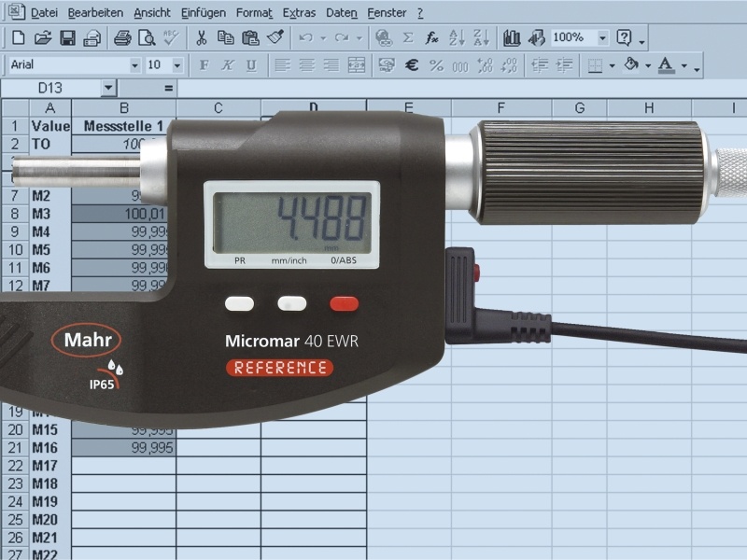Toggle bold formatting (F button)
The image size is (747, 560).
[204, 65]
